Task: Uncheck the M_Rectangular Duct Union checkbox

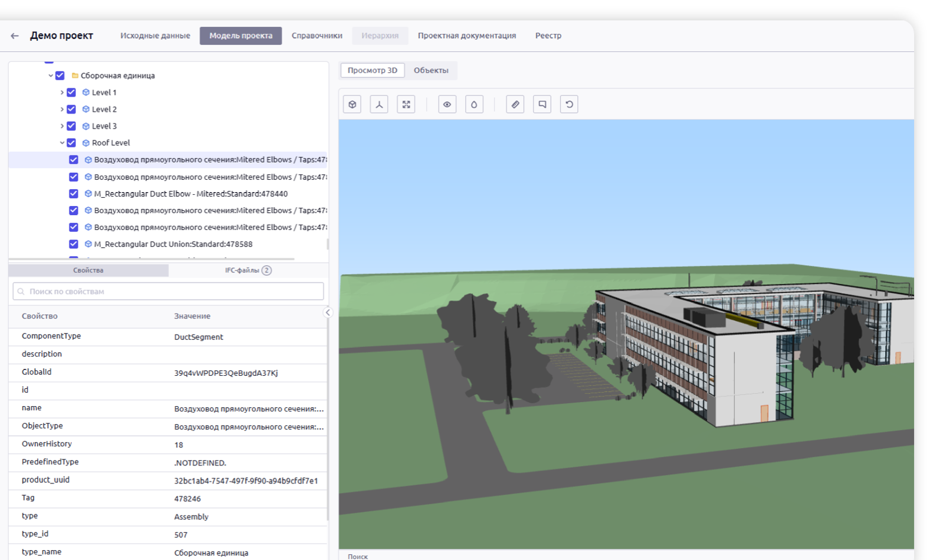Action: [73, 244]
